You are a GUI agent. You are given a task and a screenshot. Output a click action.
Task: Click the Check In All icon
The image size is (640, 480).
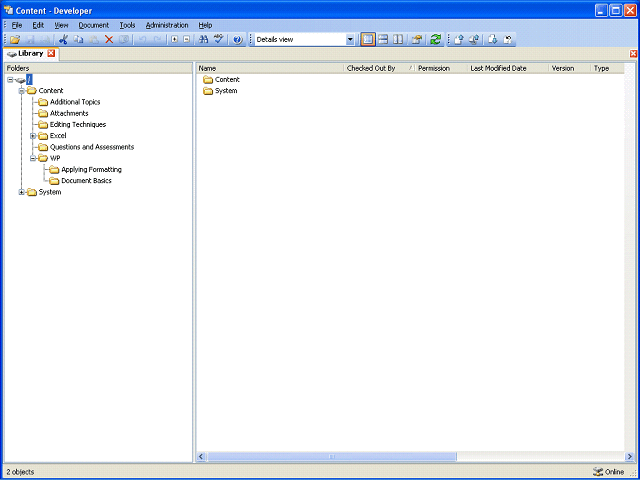click(x=474, y=40)
